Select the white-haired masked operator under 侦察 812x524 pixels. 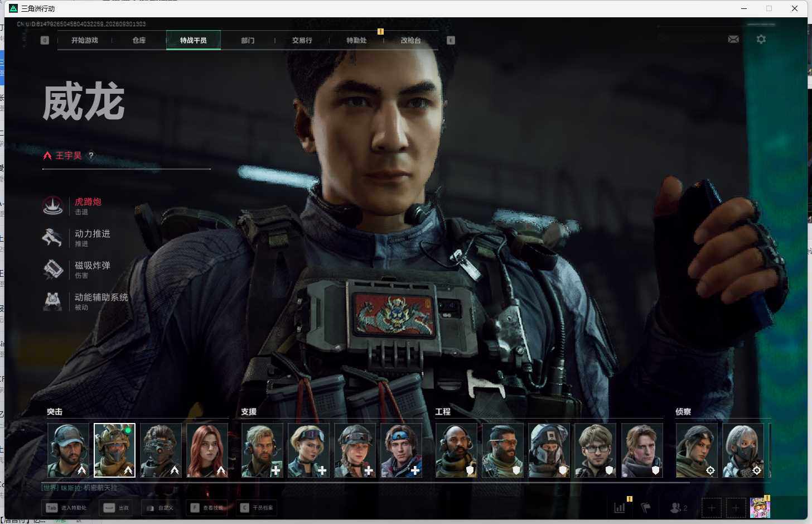(743, 450)
